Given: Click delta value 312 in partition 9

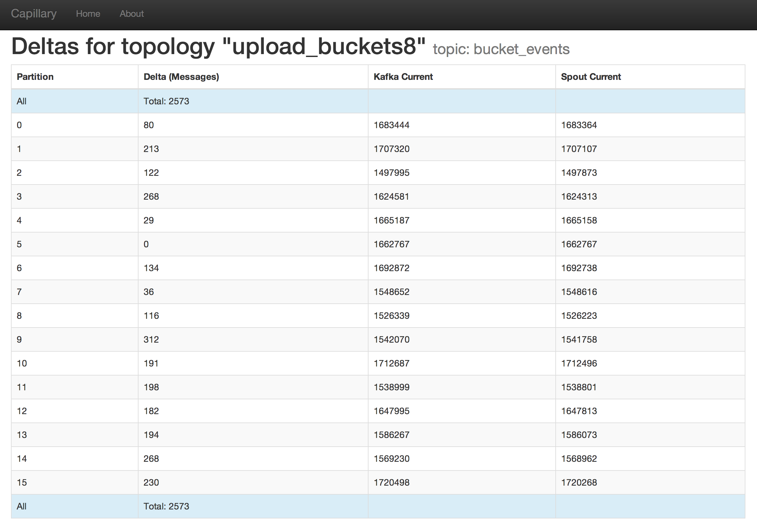Looking at the screenshot, I should coord(151,339).
